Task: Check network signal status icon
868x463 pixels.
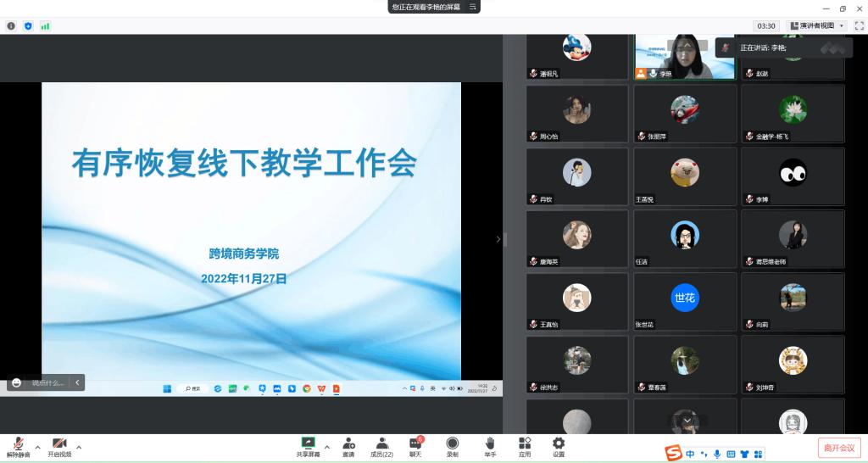Action: pos(45,26)
